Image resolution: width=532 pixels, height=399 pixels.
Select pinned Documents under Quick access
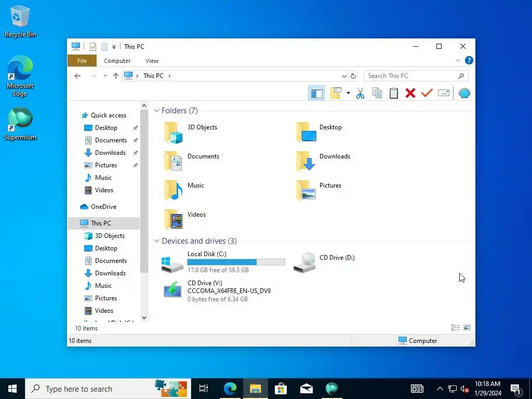coord(105,140)
